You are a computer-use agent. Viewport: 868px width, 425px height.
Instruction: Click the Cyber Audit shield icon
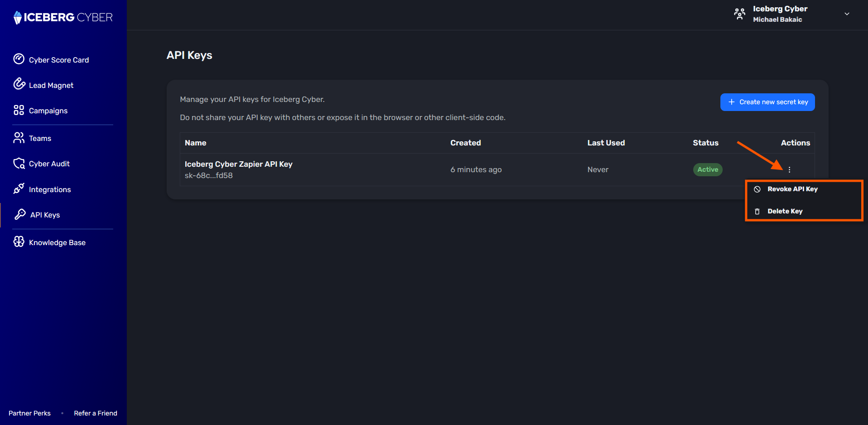click(19, 163)
